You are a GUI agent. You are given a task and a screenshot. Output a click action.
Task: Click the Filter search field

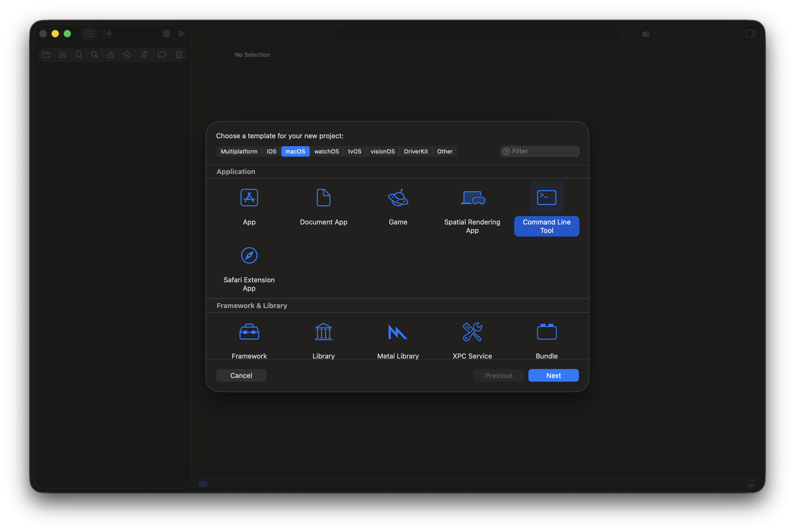tap(539, 151)
